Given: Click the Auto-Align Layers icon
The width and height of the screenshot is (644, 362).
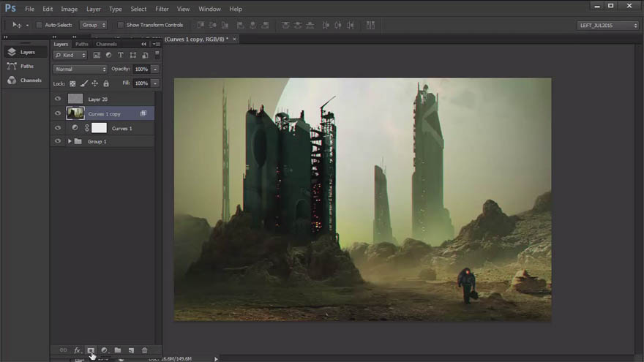Looking at the screenshot, I should click(x=370, y=25).
